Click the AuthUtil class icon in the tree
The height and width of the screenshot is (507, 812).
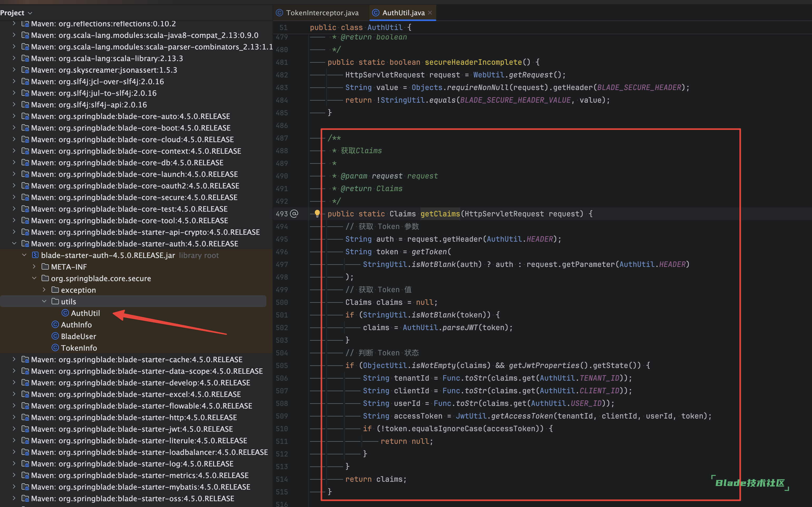[x=65, y=313]
